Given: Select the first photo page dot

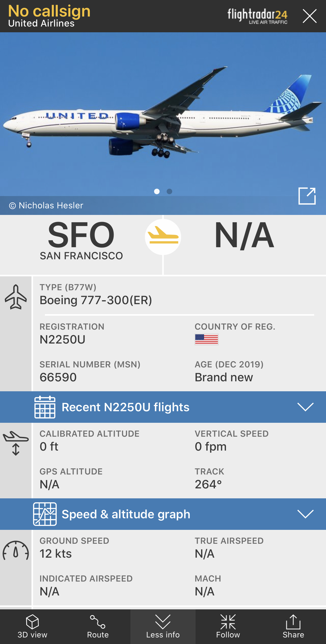Looking at the screenshot, I should [x=157, y=192].
